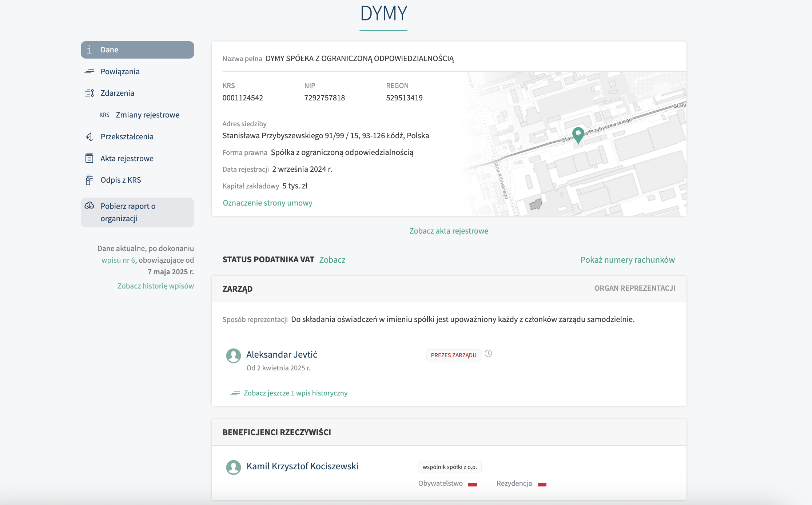Show bank account numbers
This screenshot has height=505, width=812.
(x=627, y=260)
